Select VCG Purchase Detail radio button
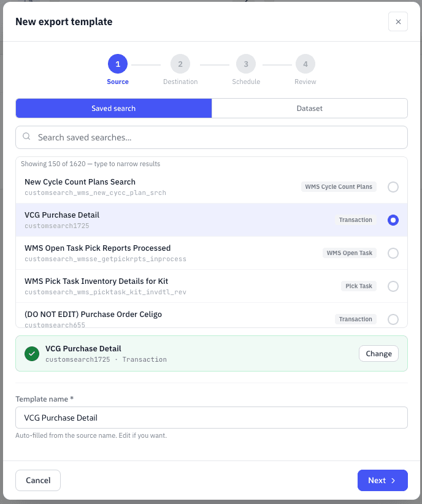422x504 pixels. (393, 220)
